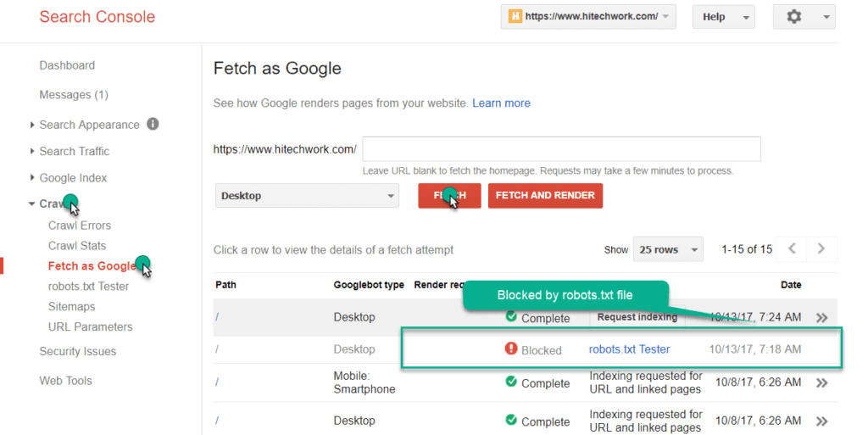The width and height of the screenshot is (868, 435).
Task: Click green Complete check in Mobile Smartphone row
Action: 511,382
